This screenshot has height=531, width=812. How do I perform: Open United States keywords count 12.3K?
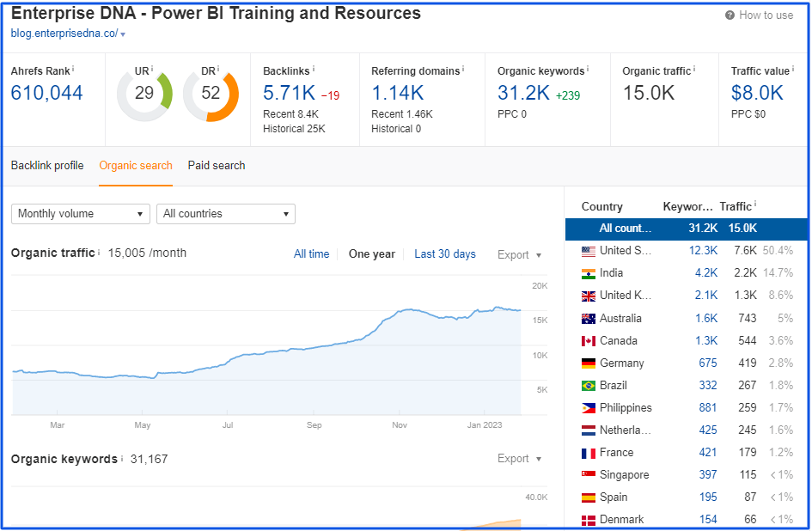coord(703,251)
